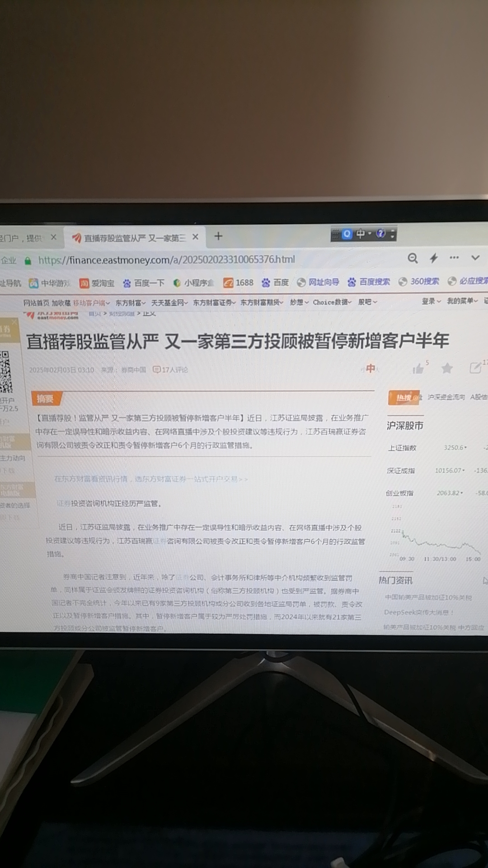Open the 登录 login dropdown
488x868 pixels.
click(431, 301)
